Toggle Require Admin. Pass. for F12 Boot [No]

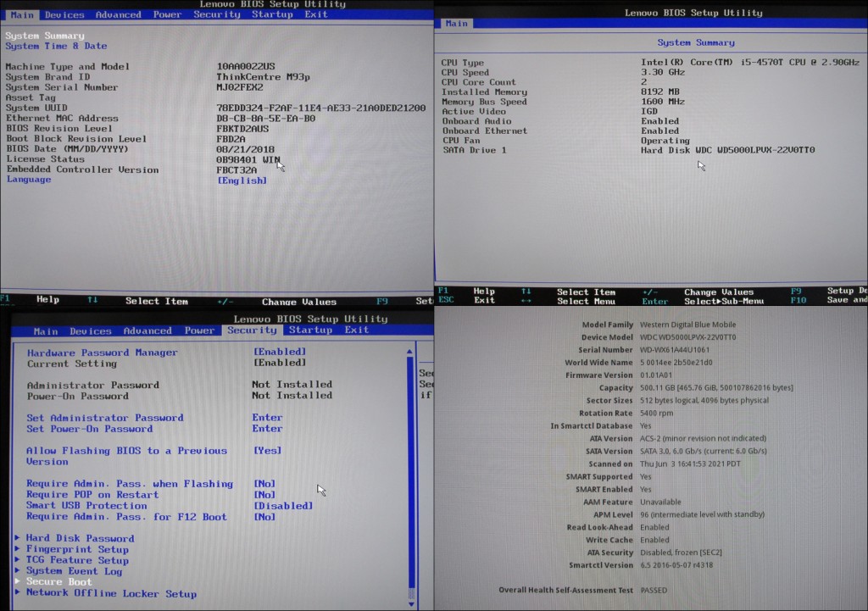[264, 517]
